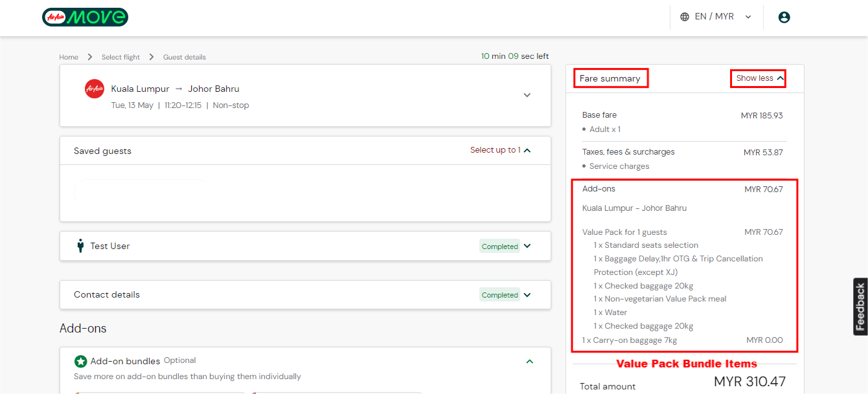Click the AirAsia MOVE logo
The width and height of the screenshot is (868, 394).
(x=84, y=17)
